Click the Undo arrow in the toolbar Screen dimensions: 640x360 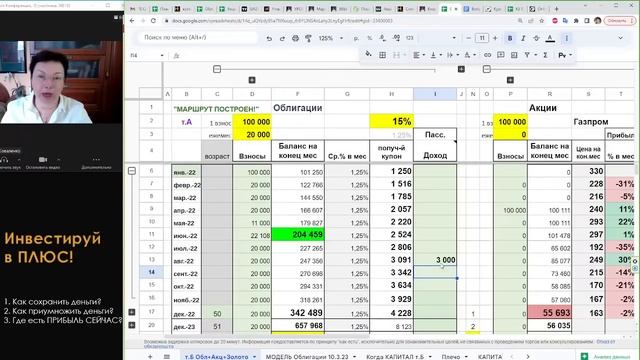[269, 38]
